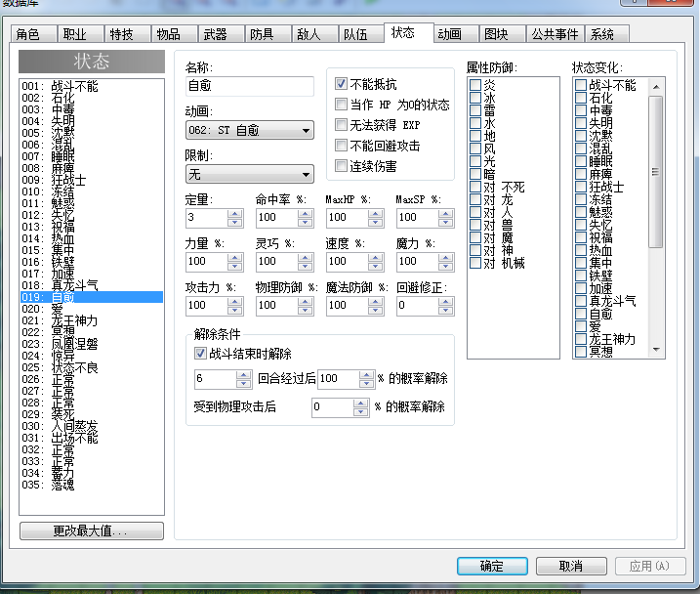Select state 019: 自愈

coord(92,297)
